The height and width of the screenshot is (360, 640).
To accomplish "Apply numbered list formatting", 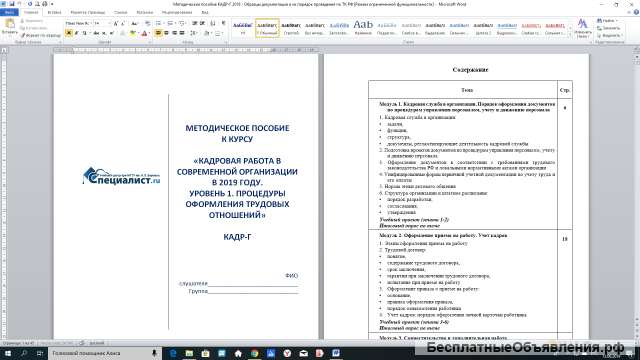I will click(x=171, y=23).
